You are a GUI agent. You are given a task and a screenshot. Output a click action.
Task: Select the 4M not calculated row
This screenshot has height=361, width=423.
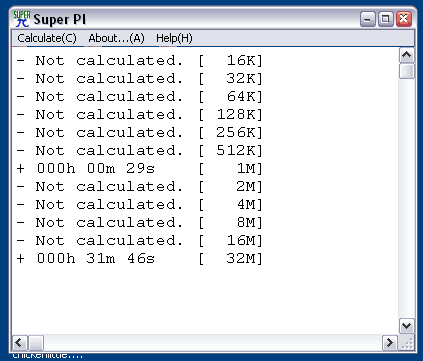tap(140, 205)
